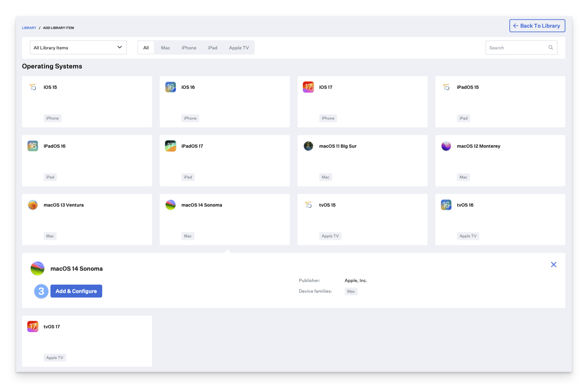Click the macOS 12 Monterey icon
This screenshot has width=588, height=388.
click(446, 146)
